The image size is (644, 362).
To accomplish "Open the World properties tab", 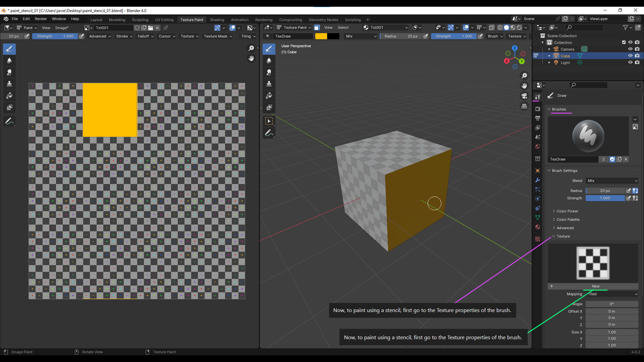I will (538, 146).
